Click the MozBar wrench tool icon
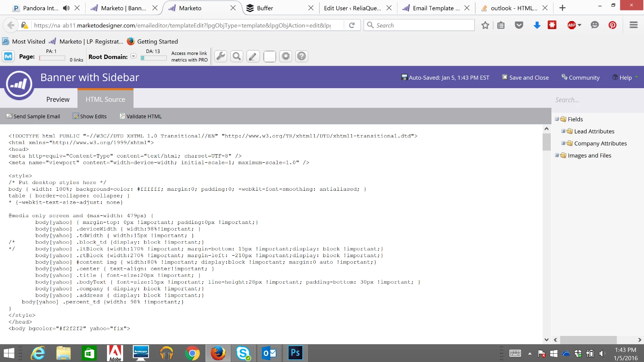 [221, 56]
